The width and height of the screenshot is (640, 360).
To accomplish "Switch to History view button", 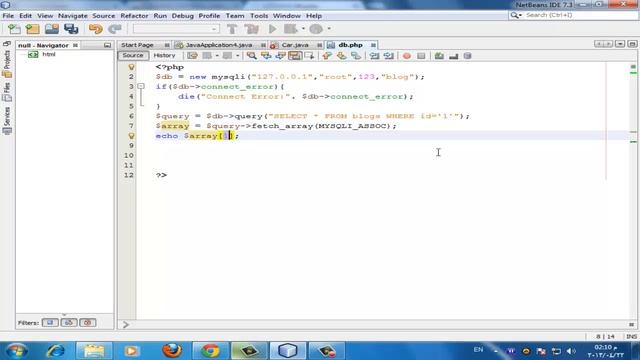I will 164,56.
